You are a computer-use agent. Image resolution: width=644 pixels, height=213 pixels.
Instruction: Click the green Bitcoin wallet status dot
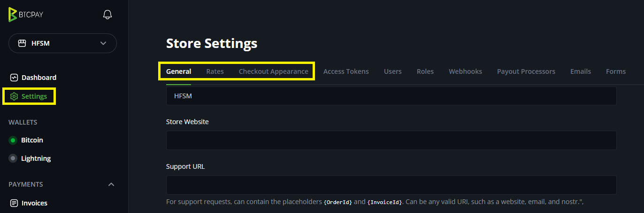pos(13,140)
